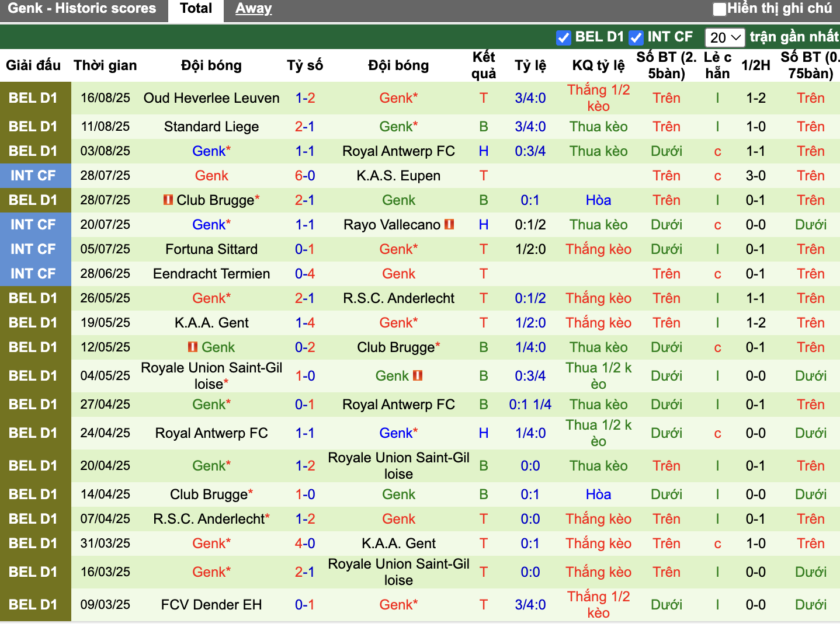Click the Tỷ lệ column header
The width and height of the screenshot is (840, 627).
pos(530,65)
